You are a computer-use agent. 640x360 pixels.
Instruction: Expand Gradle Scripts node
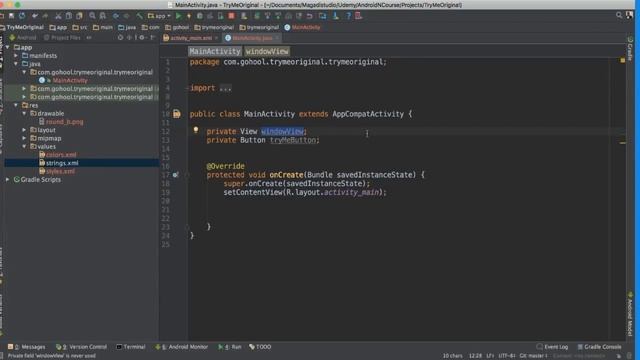pos(7,180)
